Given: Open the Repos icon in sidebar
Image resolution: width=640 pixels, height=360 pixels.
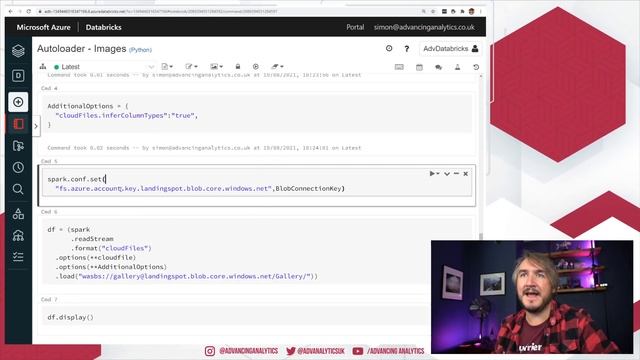Looking at the screenshot, I should [x=18, y=146].
